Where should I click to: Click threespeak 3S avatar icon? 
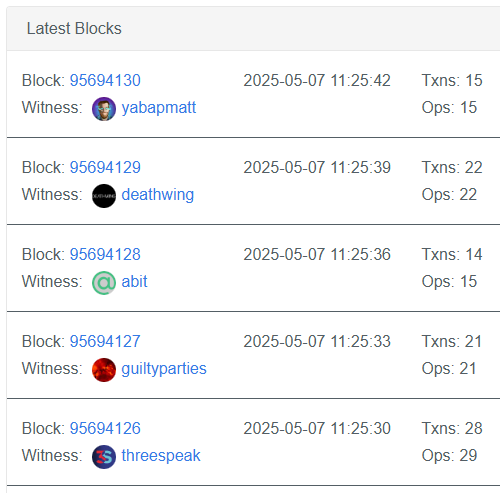coord(104,457)
